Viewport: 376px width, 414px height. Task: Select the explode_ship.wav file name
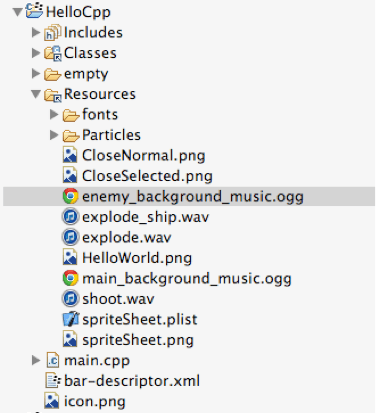(145, 218)
